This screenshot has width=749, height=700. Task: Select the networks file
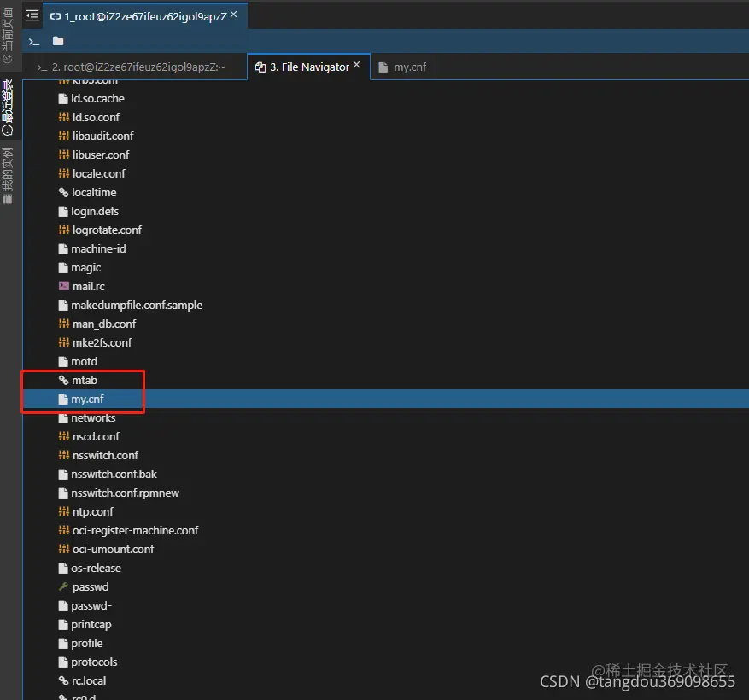point(93,417)
